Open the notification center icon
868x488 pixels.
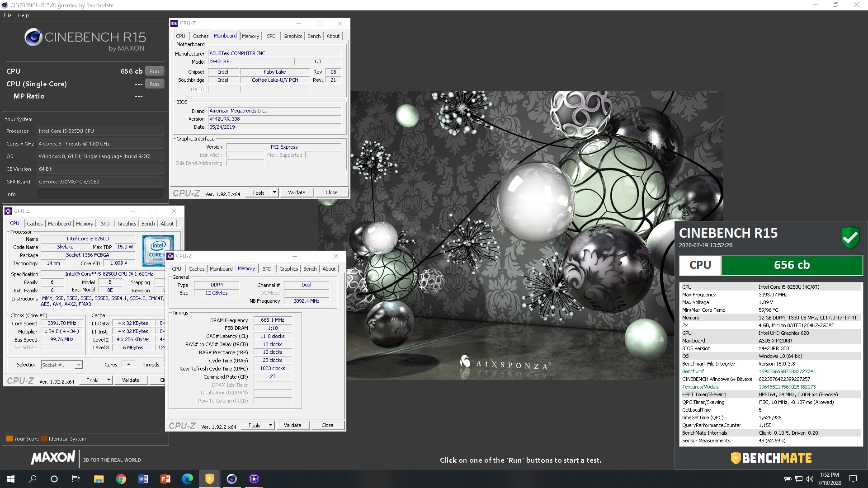(853, 479)
